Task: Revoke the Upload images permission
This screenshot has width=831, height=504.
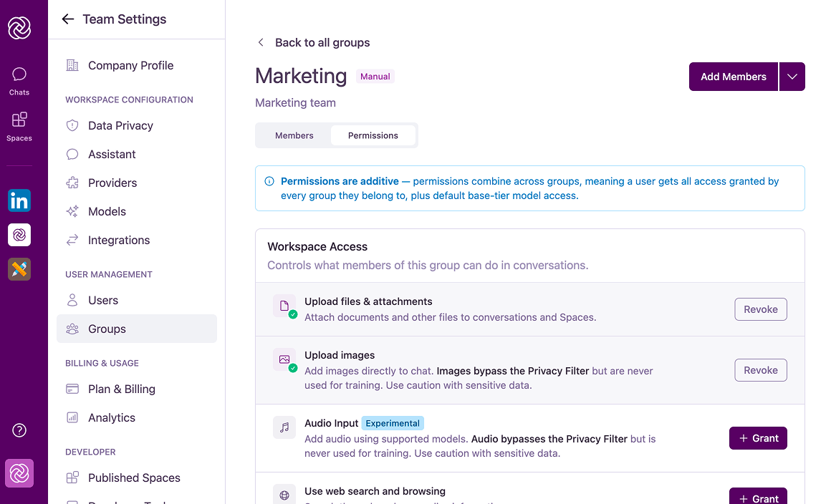Action: point(761,370)
